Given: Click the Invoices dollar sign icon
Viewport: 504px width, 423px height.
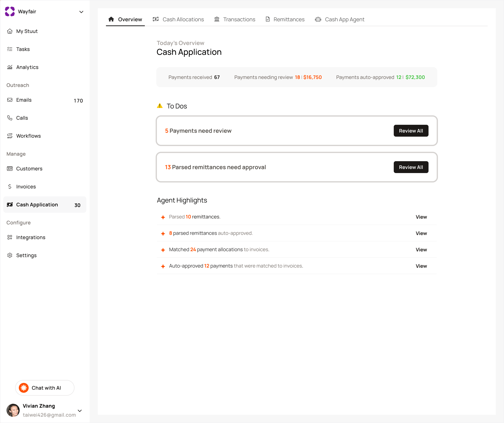Looking at the screenshot, I should 10,187.
